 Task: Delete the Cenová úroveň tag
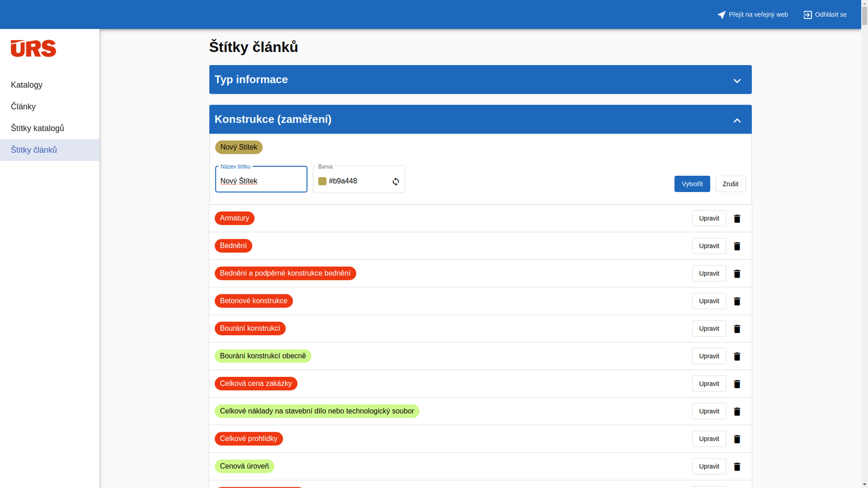(737, 467)
